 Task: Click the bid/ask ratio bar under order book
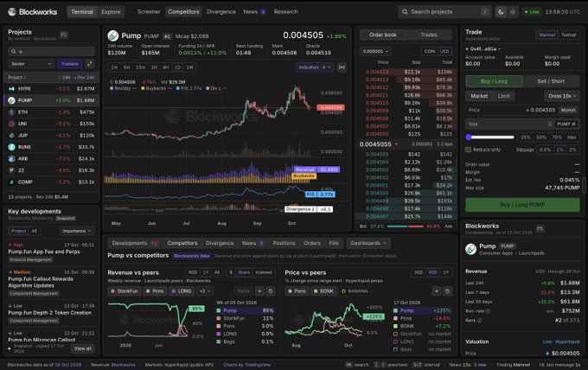click(405, 226)
